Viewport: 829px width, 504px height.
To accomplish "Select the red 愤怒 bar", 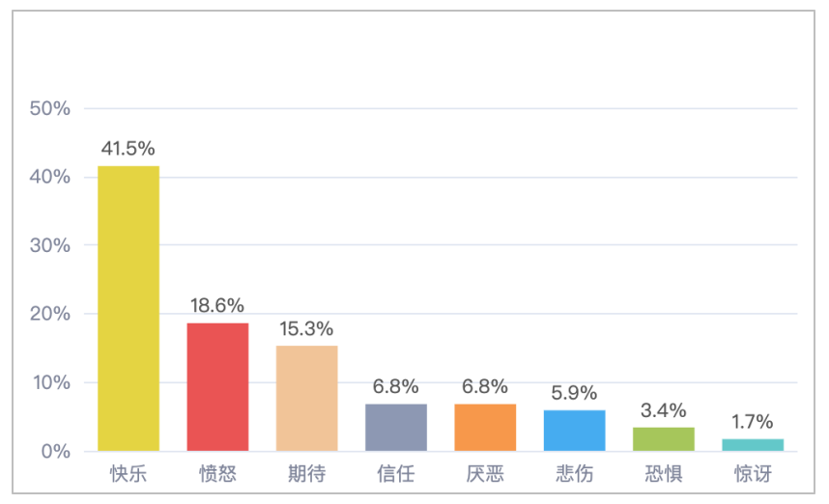I will [217, 386].
